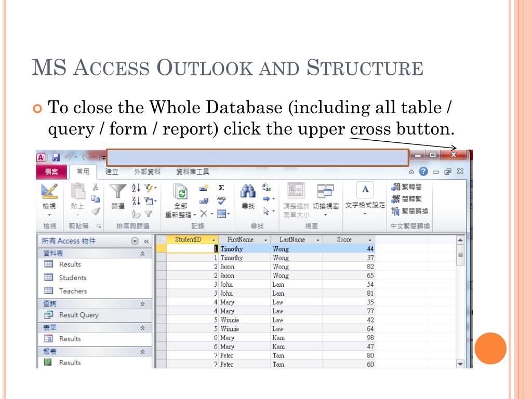Collapse the 資料表 (Tables) group
The height and width of the screenshot is (399, 532).
(142, 254)
